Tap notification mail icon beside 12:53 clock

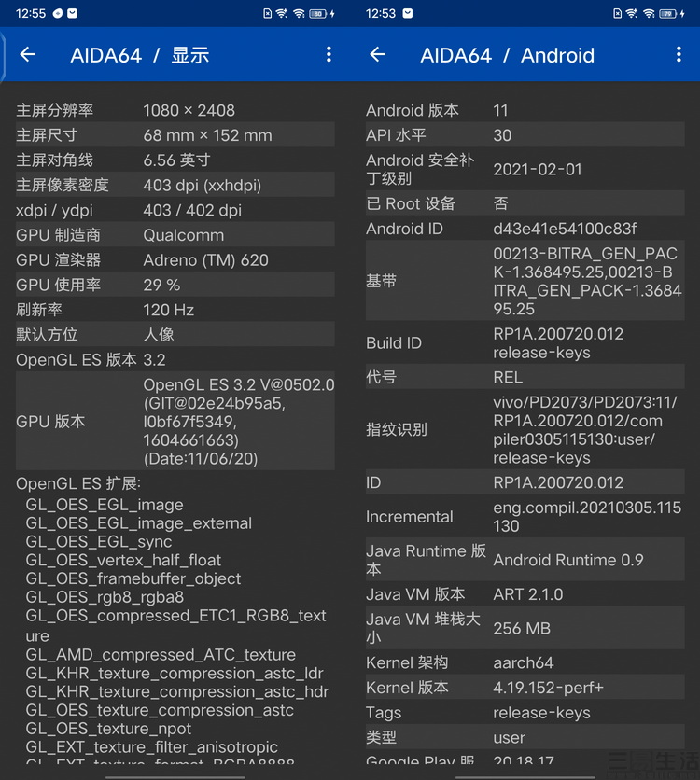point(408,13)
